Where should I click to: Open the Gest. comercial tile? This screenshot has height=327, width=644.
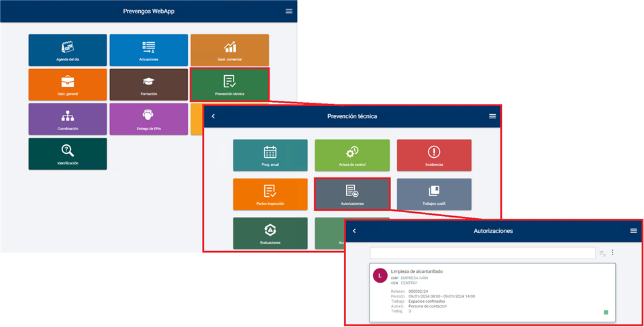coord(230,50)
